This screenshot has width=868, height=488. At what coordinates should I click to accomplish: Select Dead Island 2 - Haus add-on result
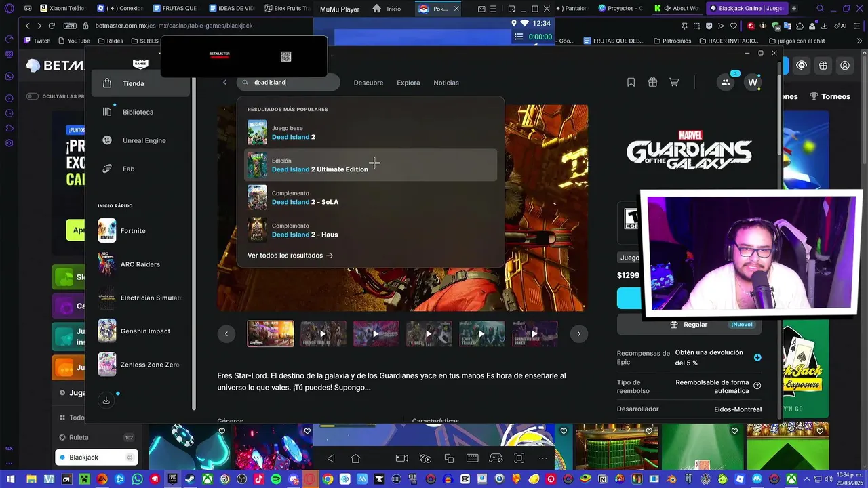pos(370,230)
